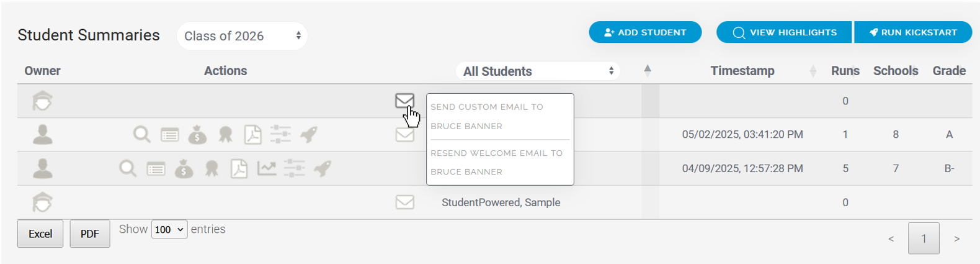This screenshot has height=264, width=980.
Task: Click the list card icon in the 04/09/2025 row
Action: pyautogui.click(x=156, y=168)
